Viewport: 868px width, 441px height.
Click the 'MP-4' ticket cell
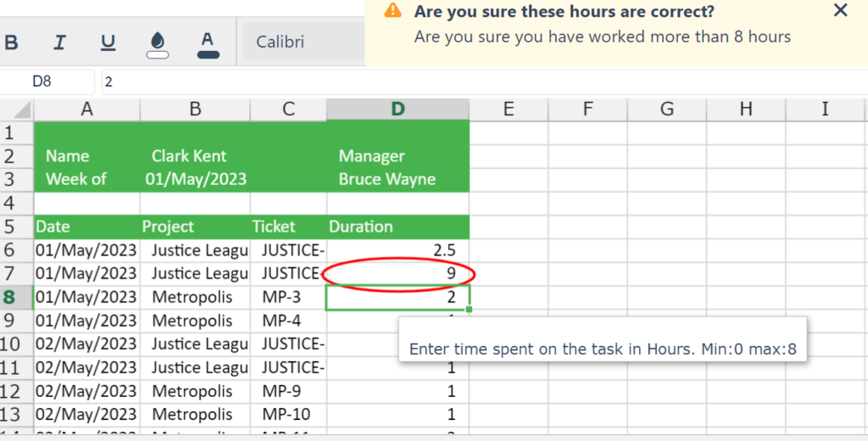tap(288, 321)
